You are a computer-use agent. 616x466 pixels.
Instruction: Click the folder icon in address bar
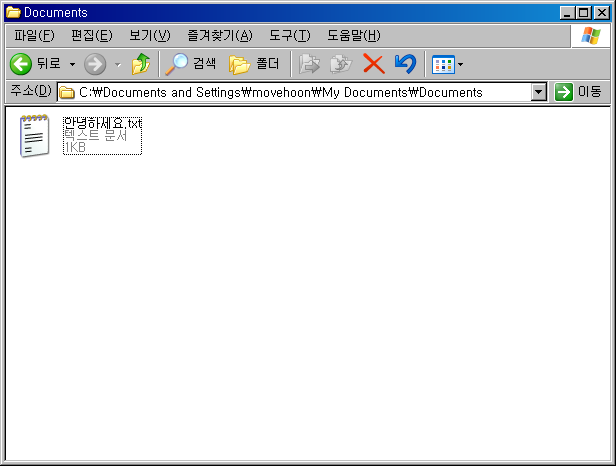67,93
